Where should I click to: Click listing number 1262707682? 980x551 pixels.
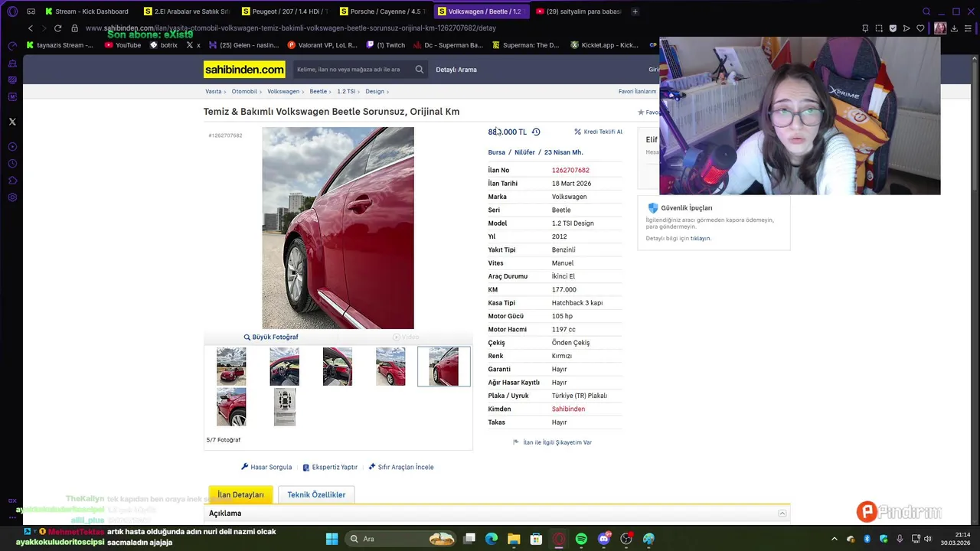[x=570, y=171]
